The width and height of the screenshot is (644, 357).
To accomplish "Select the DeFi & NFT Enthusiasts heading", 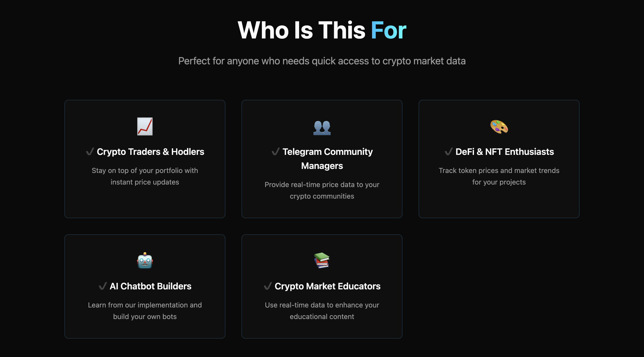I will 505,152.
